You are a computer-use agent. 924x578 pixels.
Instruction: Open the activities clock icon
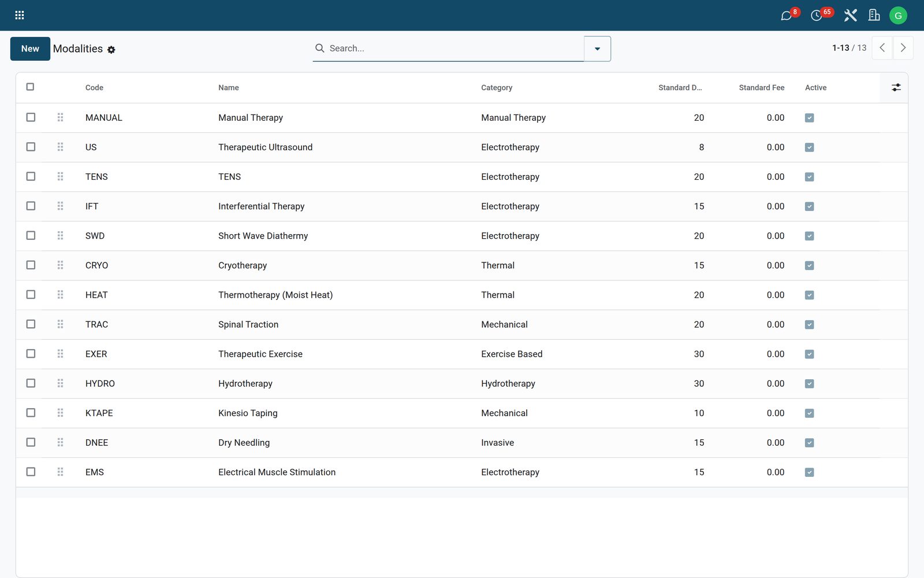click(816, 16)
